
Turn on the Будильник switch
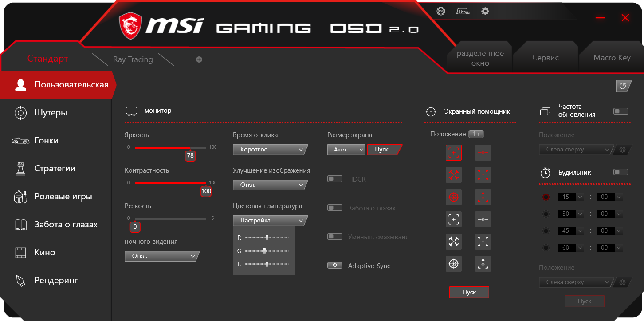point(621,172)
